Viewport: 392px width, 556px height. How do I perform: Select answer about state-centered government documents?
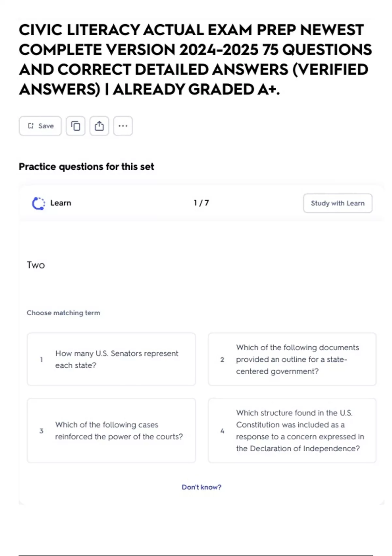(x=292, y=359)
